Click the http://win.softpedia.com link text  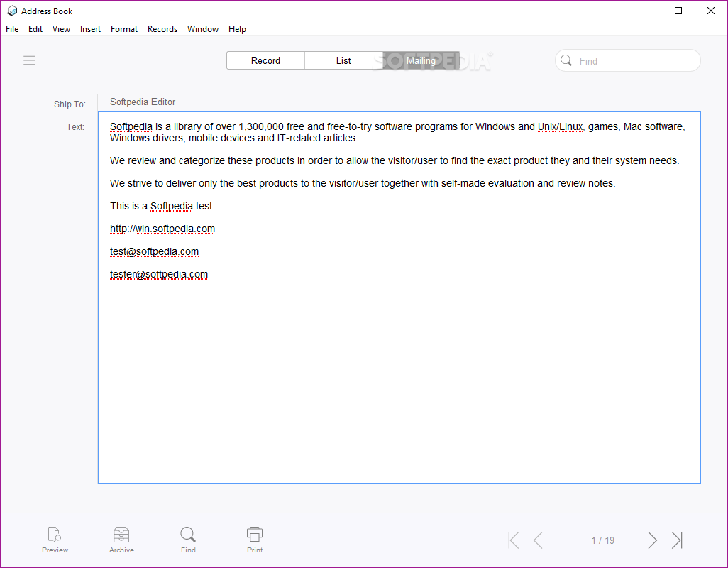click(162, 229)
